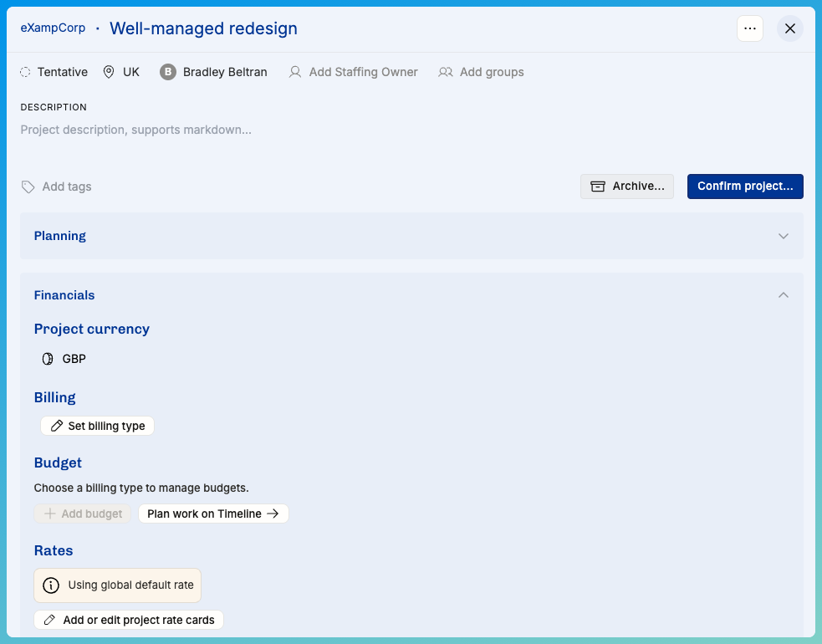Close the project details panel
This screenshot has height=644, width=822.
(789, 28)
